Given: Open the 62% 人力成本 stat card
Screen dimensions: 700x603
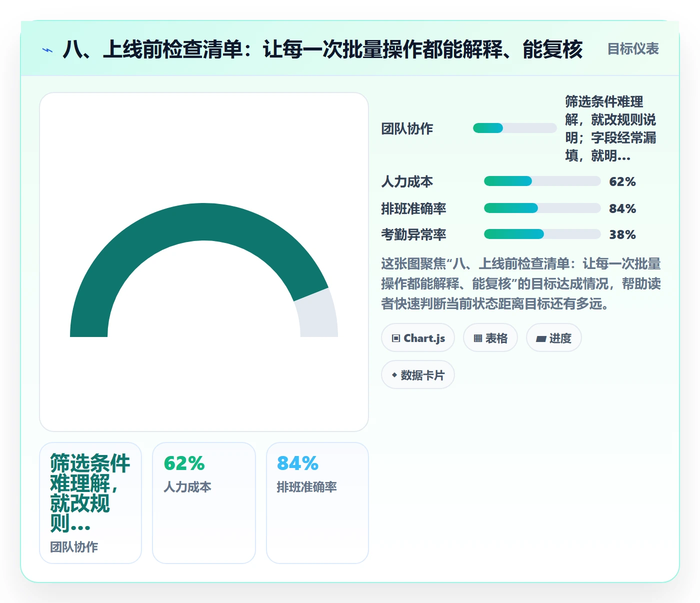Looking at the screenshot, I should coord(204,503).
